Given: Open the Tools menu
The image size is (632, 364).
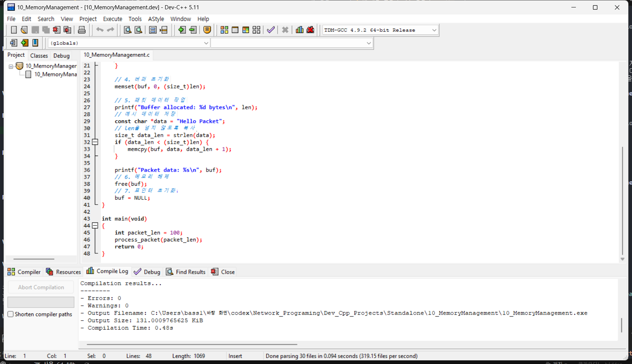Looking at the screenshot, I should point(135,19).
